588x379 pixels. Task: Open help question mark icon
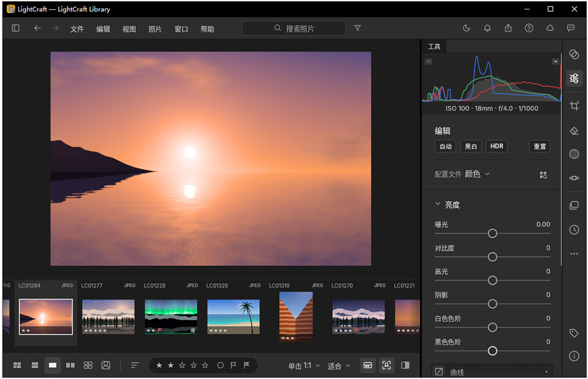tap(529, 28)
